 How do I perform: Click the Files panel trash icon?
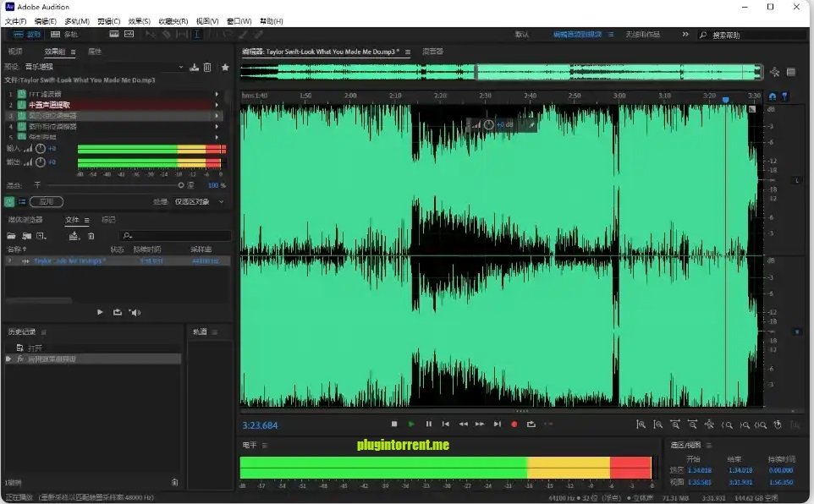pos(91,236)
